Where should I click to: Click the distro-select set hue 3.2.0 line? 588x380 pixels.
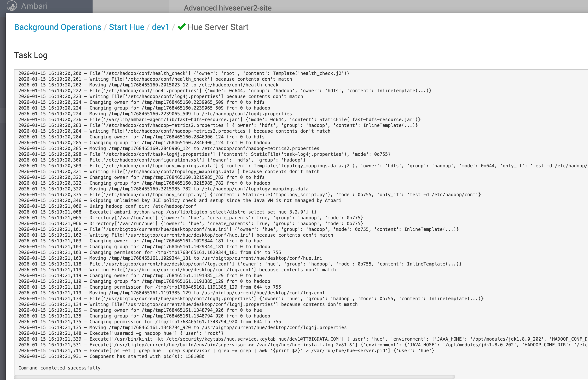pos(167,212)
